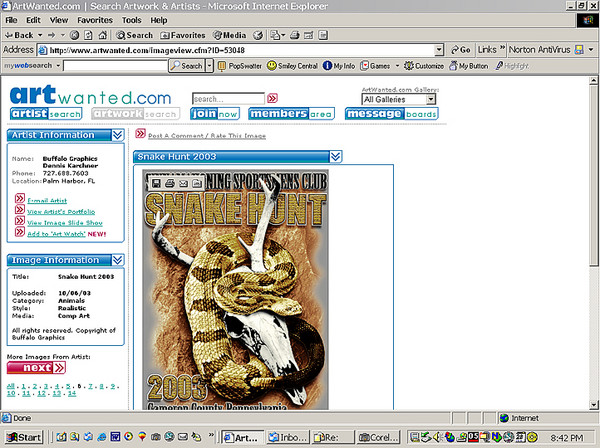Open the Edit menu

33,20
